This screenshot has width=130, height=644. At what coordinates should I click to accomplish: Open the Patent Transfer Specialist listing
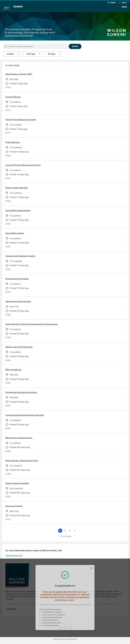[16, 188]
